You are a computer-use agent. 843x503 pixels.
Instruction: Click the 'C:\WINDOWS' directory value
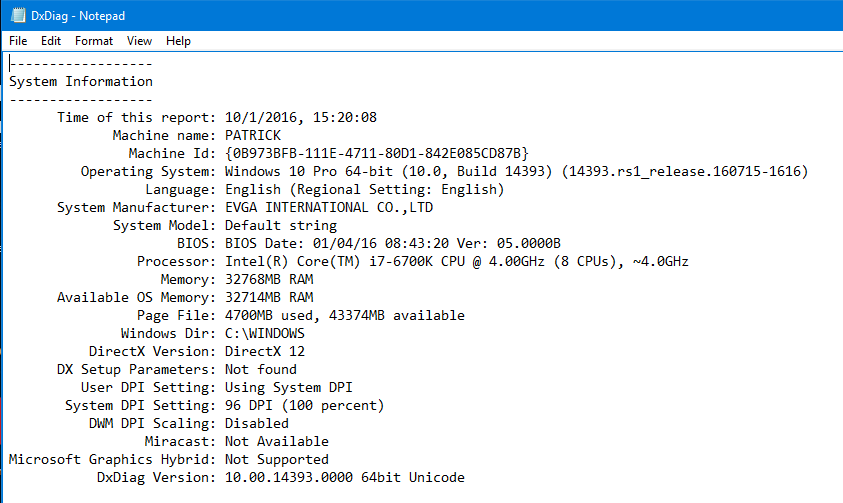tap(265, 334)
